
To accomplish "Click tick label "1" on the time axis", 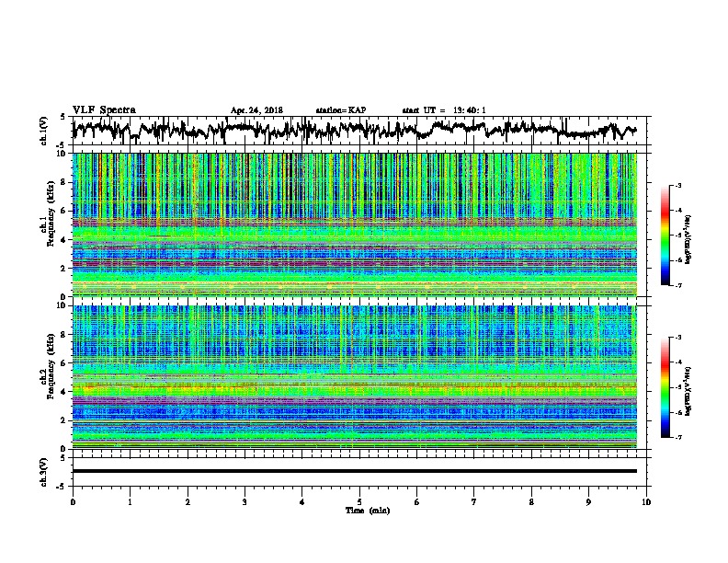I will (x=130, y=502).
